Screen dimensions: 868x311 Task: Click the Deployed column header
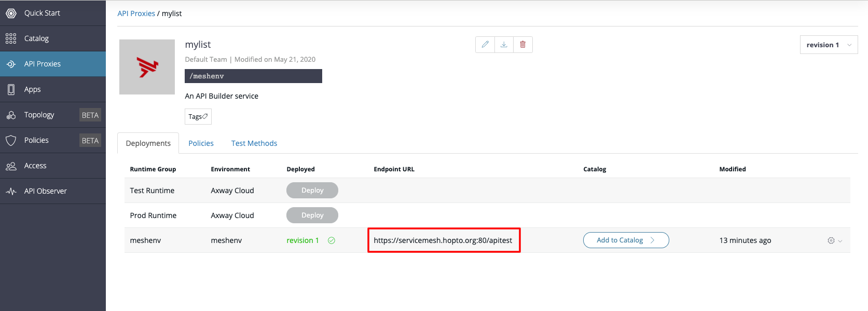pyautogui.click(x=300, y=169)
